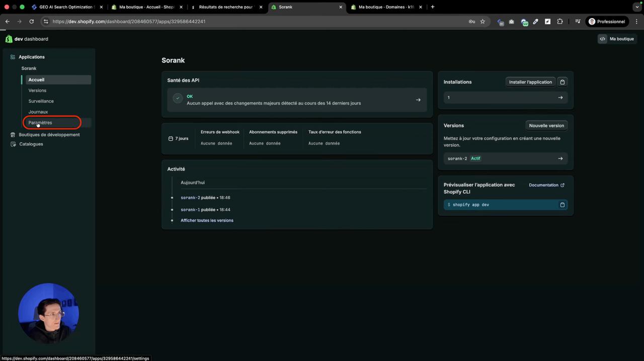Open the browser extensions puzzle icon
Image resolution: width=644 pixels, height=361 pixels.
pos(559,22)
